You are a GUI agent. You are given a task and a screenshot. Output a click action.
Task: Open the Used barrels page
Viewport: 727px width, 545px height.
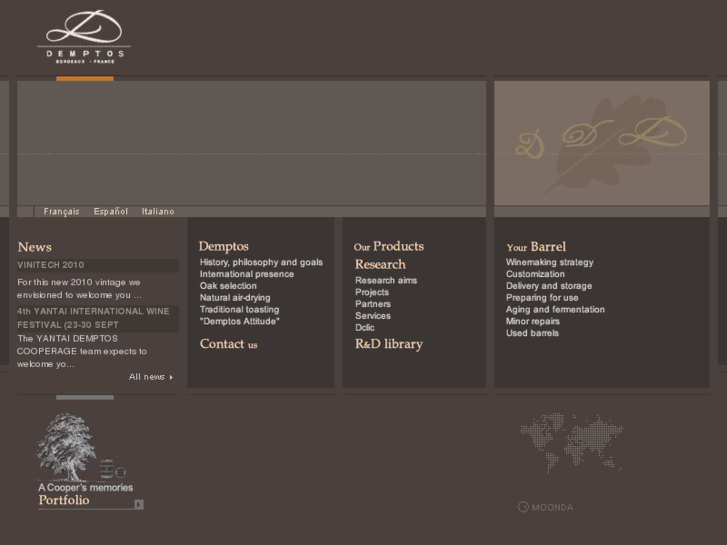click(x=532, y=333)
